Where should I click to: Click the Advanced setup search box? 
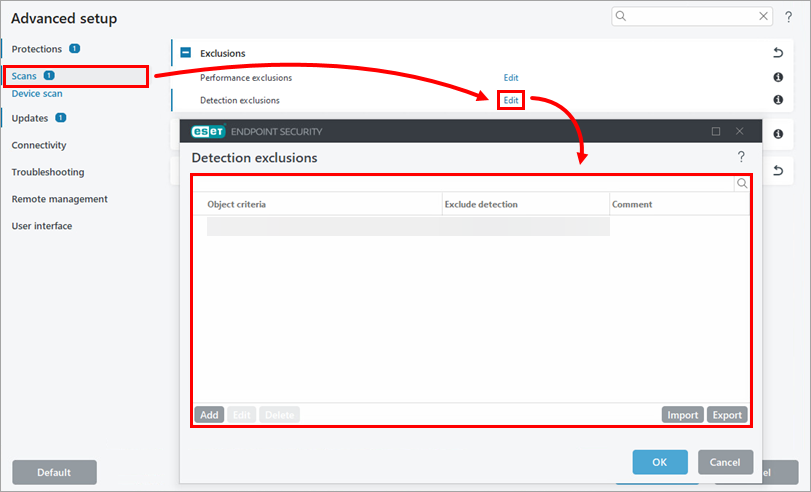click(690, 17)
